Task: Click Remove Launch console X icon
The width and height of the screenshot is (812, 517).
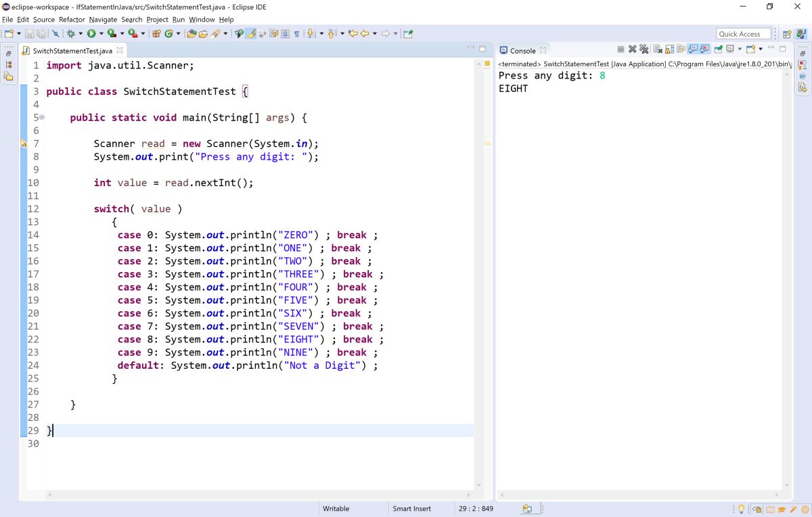Action: (x=632, y=49)
